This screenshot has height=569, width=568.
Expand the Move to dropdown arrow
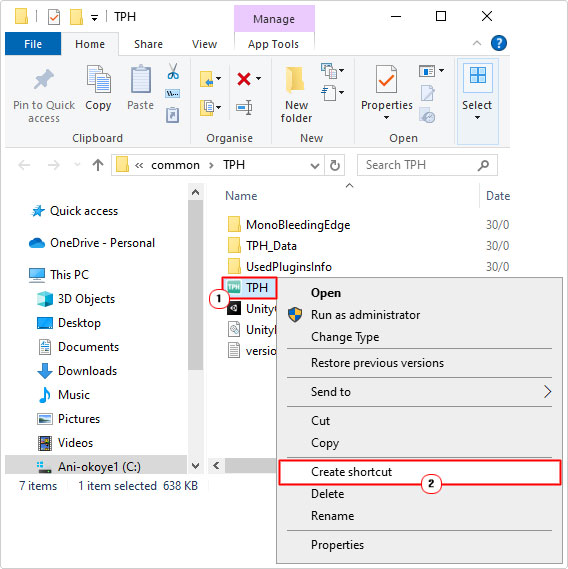pos(218,78)
